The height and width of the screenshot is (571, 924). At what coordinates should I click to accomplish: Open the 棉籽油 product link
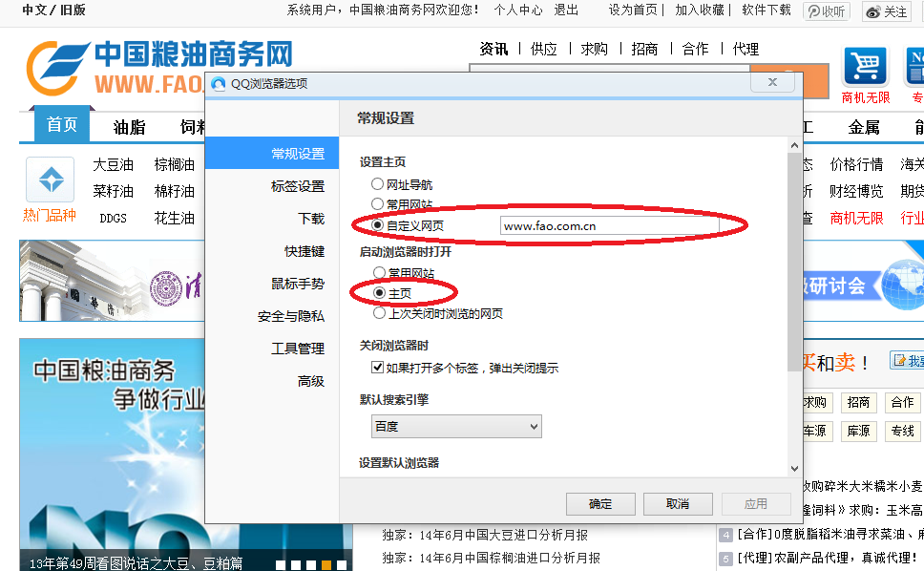[175, 192]
